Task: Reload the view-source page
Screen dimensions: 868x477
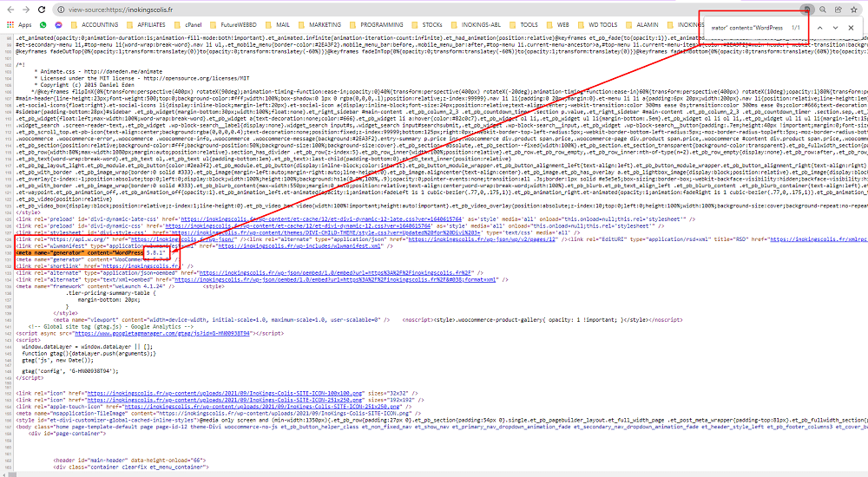Action: coord(42,10)
